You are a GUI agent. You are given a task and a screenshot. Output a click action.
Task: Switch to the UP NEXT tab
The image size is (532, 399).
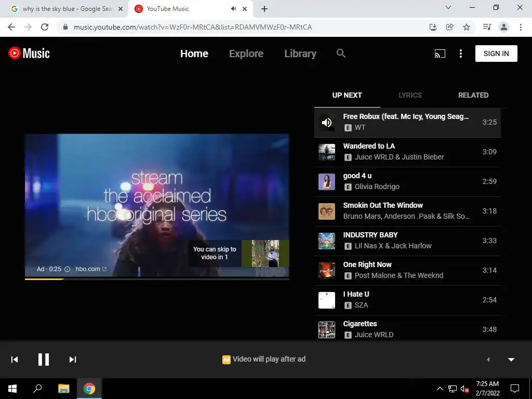coord(347,96)
